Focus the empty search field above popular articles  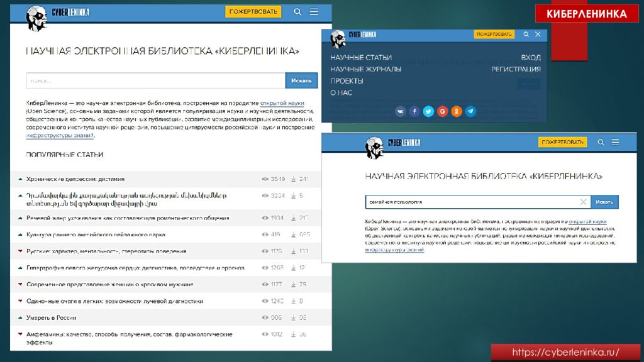[x=156, y=80]
